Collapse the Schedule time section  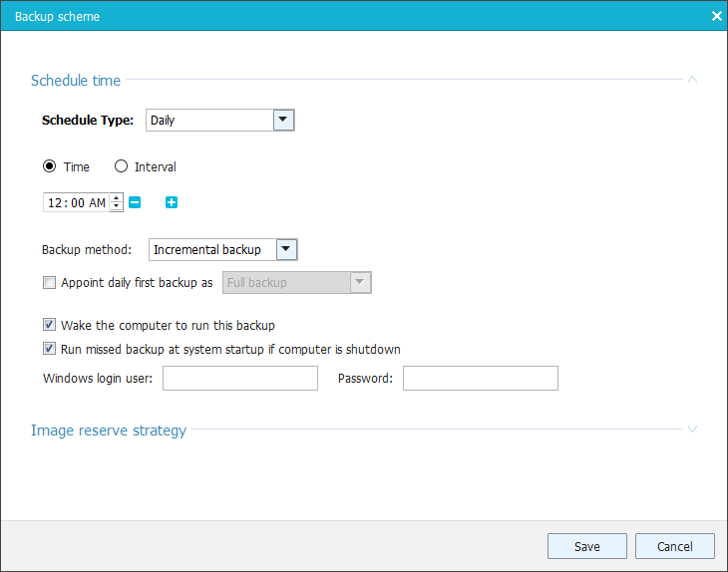pyautogui.click(x=692, y=80)
